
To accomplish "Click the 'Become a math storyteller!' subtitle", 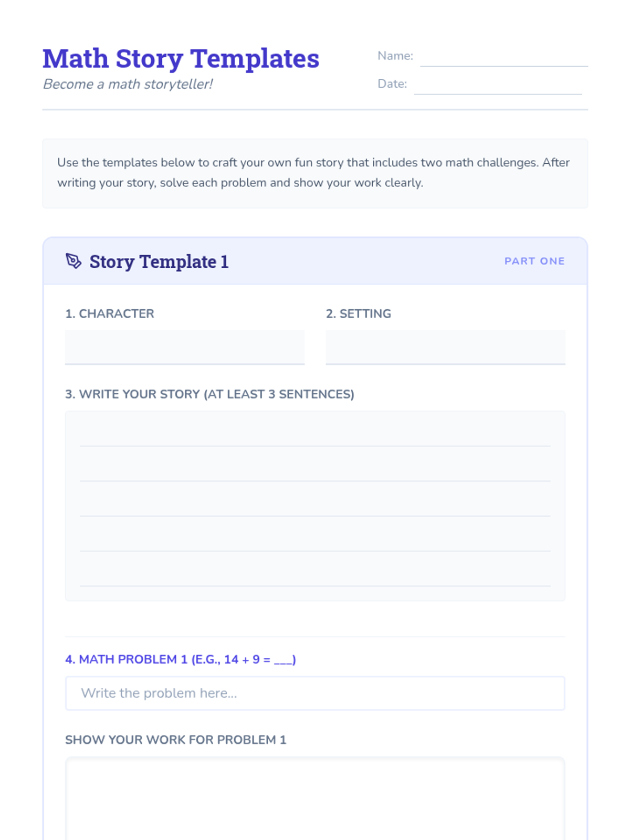I will point(128,84).
